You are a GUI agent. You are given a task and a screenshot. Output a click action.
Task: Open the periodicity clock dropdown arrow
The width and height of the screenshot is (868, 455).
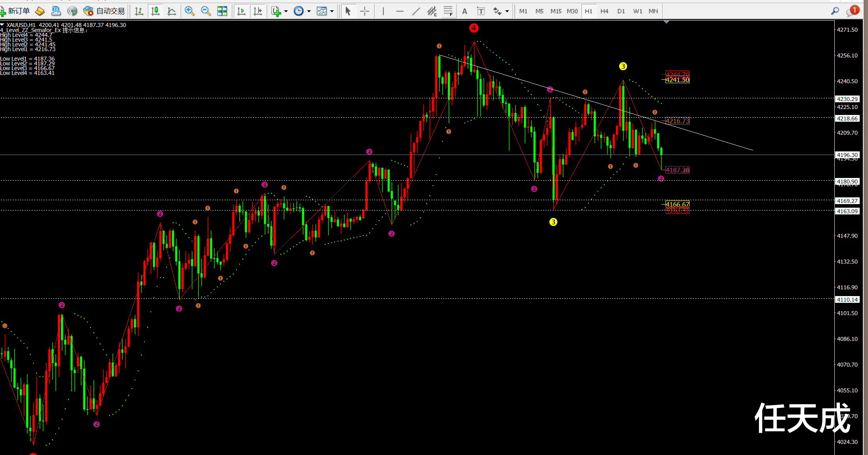(309, 11)
